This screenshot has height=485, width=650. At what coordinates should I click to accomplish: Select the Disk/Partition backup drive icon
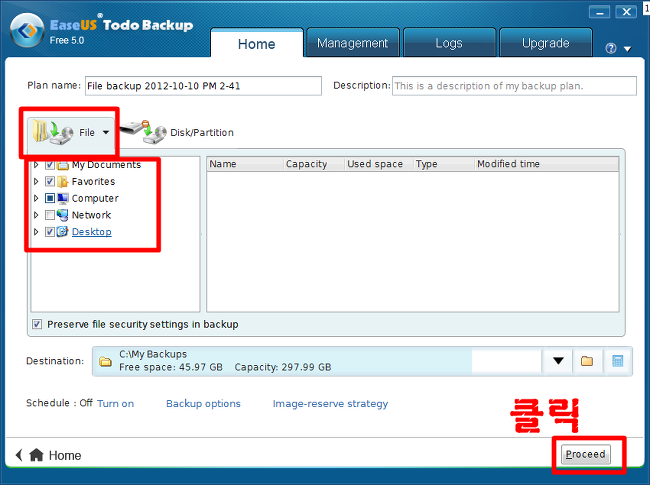pos(143,132)
